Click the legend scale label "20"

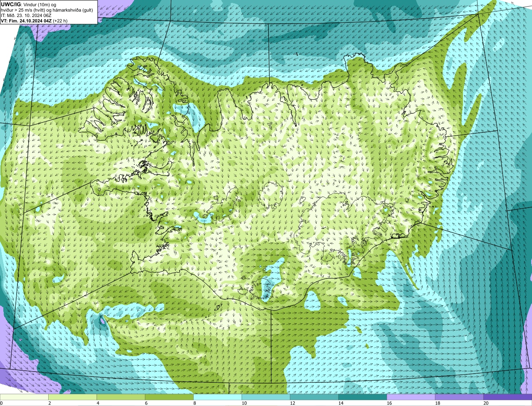pyautogui.click(x=485, y=403)
